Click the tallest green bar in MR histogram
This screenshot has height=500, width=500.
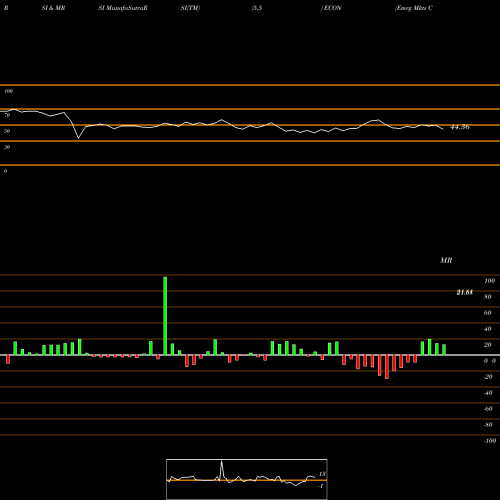(165, 316)
